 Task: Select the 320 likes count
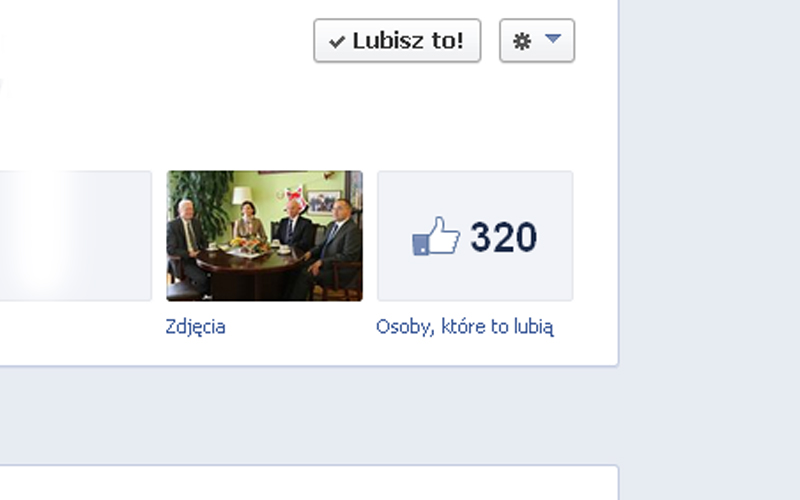(504, 237)
